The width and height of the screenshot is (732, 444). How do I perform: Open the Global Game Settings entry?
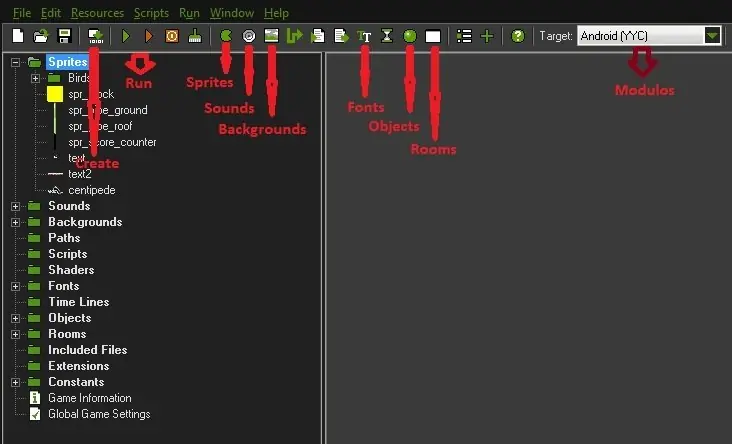click(99, 414)
